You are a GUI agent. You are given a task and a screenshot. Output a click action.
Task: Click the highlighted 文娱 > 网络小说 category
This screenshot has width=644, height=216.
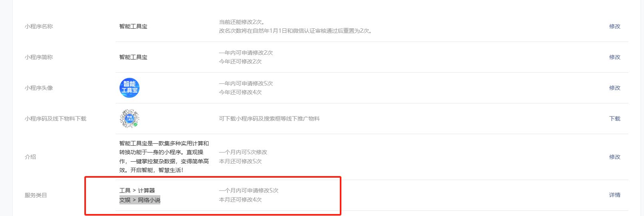click(x=140, y=200)
